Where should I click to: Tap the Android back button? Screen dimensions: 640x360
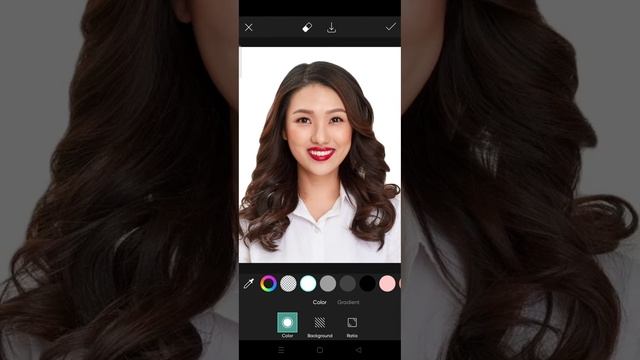[x=358, y=350]
